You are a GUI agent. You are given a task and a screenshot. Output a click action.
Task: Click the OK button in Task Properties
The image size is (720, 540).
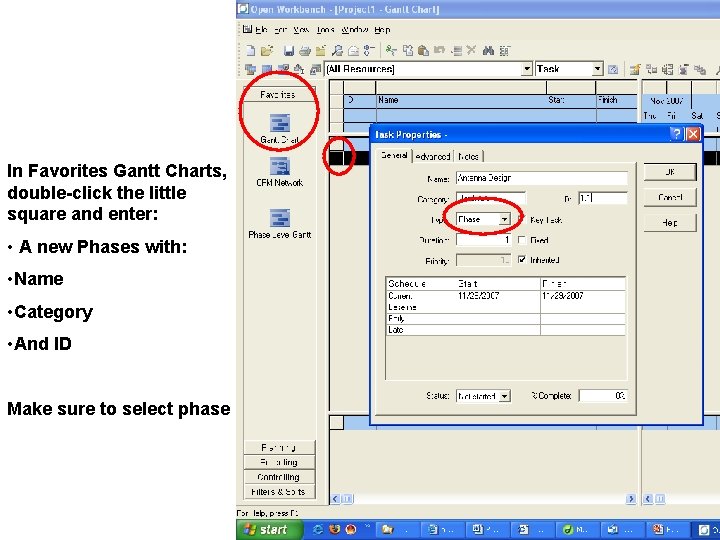click(x=670, y=172)
